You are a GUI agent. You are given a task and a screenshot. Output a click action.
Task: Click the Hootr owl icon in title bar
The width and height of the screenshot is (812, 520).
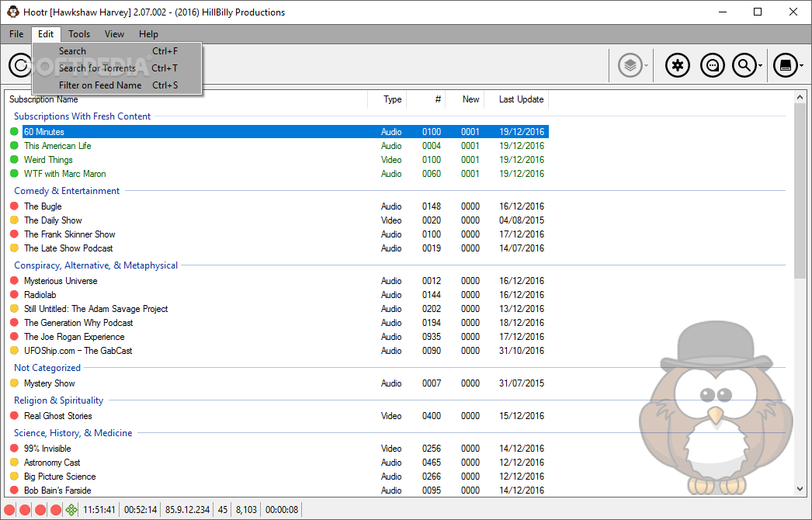click(13, 12)
